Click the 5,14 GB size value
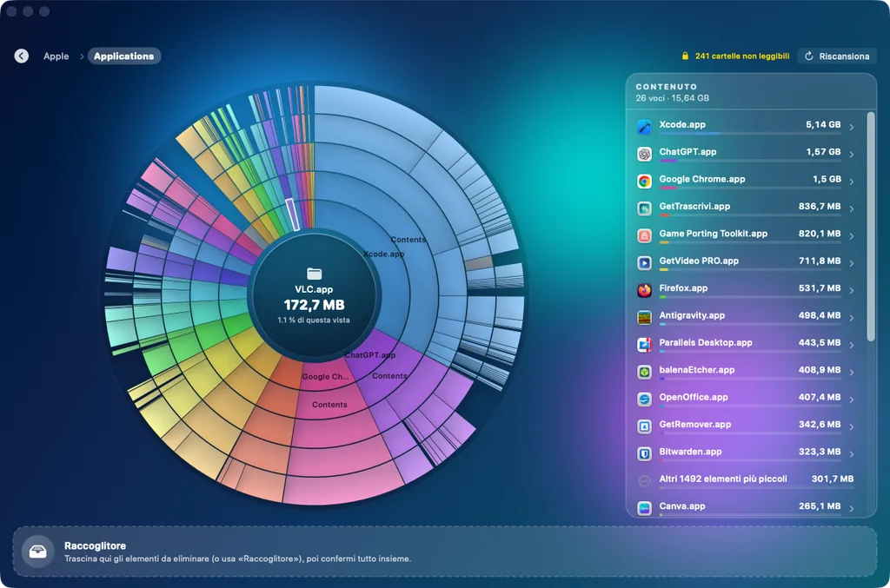Screen dimensions: 890x588 tap(823, 124)
